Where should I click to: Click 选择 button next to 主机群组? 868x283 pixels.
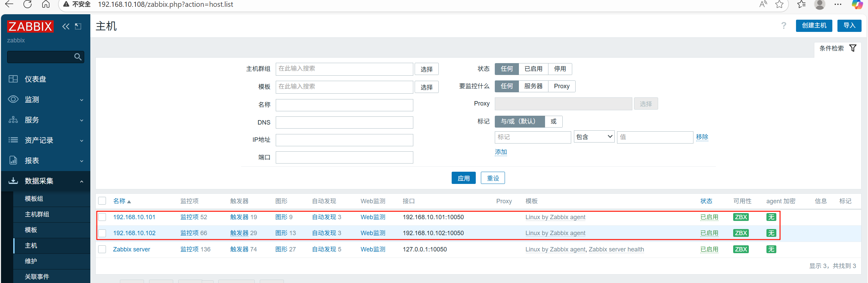point(427,69)
